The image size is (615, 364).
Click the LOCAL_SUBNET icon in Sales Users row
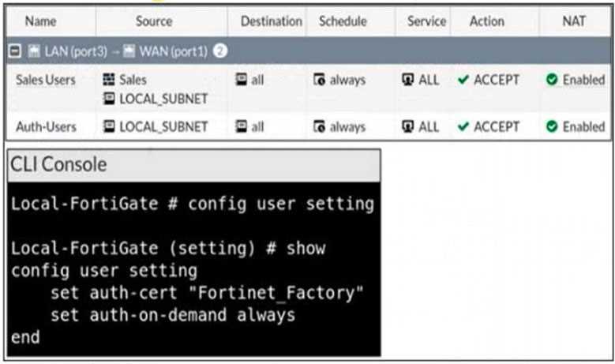click(109, 98)
